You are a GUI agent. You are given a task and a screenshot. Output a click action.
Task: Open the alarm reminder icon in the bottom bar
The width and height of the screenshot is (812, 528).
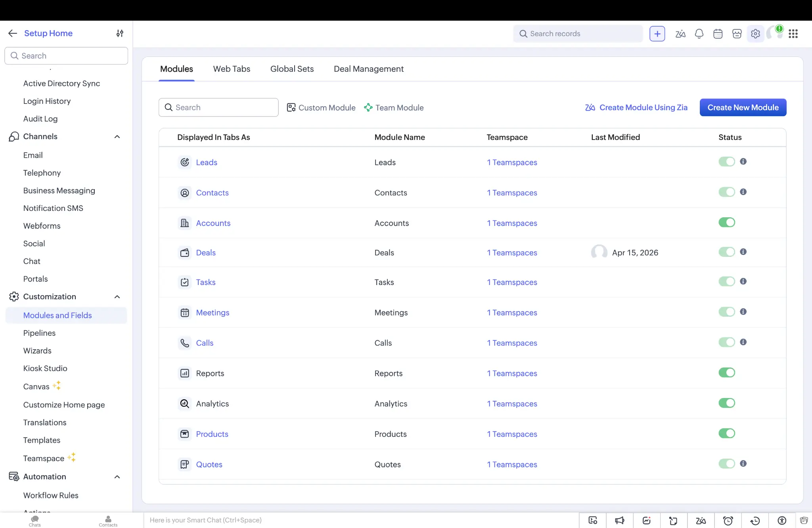pos(728,520)
